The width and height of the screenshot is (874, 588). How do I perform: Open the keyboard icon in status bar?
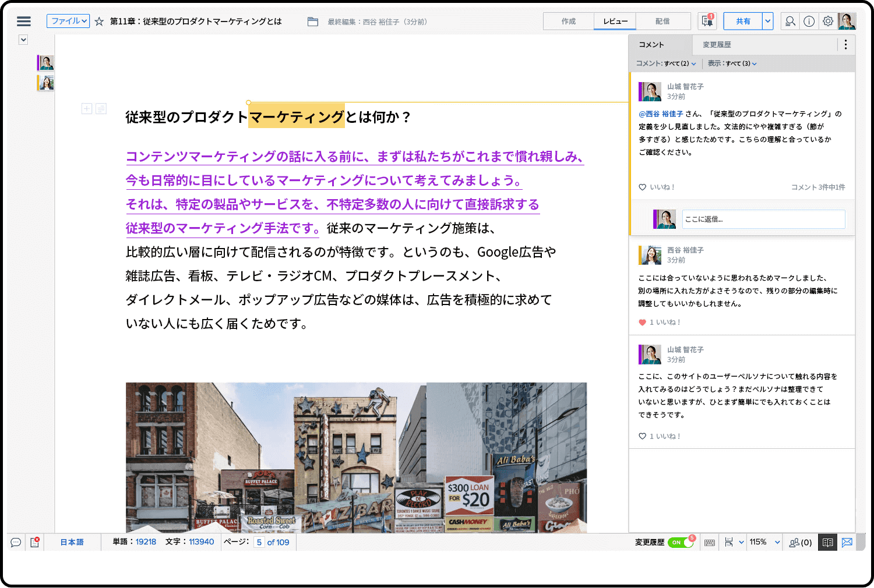point(709,543)
